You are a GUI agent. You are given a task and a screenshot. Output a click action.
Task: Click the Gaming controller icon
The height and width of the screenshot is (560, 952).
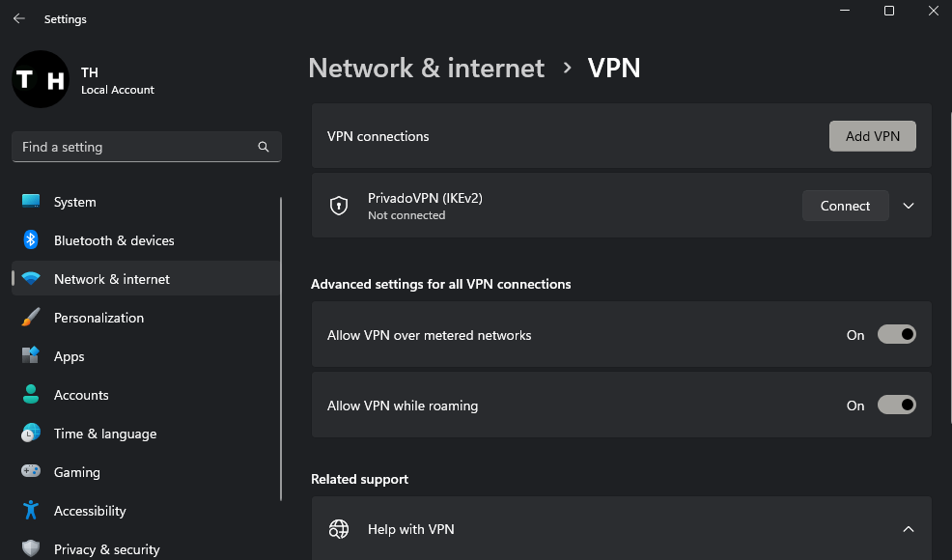point(31,472)
